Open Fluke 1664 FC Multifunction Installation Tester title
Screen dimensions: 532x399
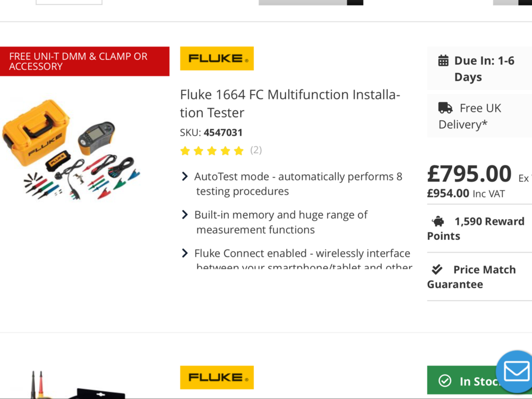pos(290,104)
